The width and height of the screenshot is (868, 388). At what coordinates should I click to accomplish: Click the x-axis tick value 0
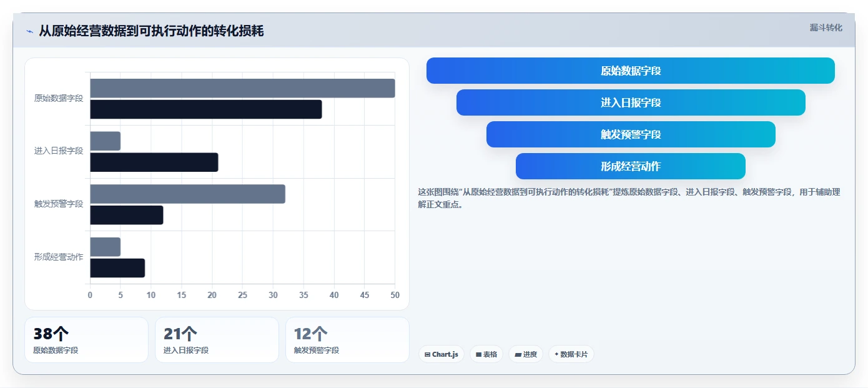point(90,295)
